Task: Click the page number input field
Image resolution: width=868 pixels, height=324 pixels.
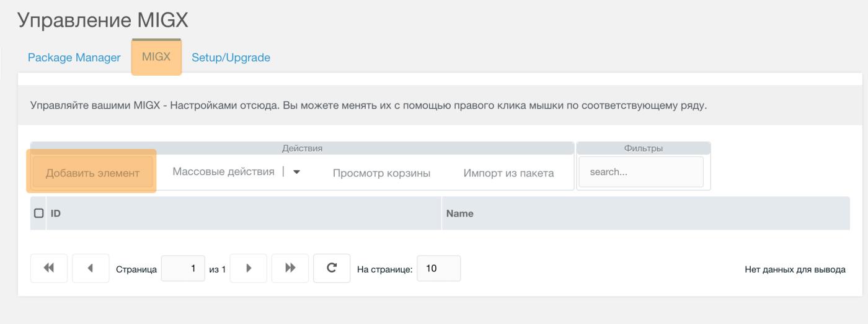Action: 183,269
